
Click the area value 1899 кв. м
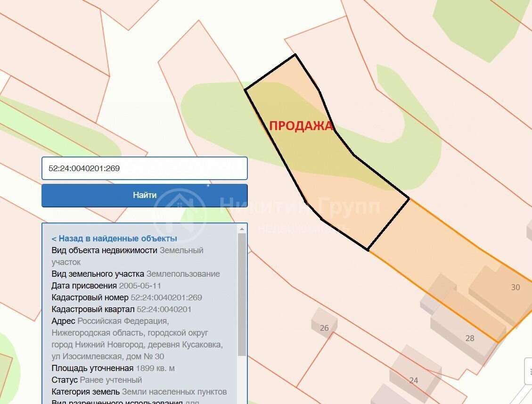[x=155, y=368]
